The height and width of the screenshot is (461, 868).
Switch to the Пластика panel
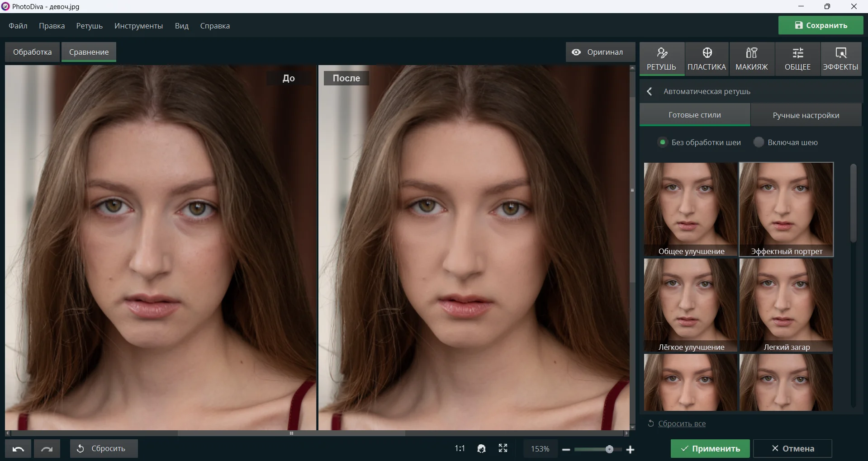pyautogui.click(x=707, y=59)
